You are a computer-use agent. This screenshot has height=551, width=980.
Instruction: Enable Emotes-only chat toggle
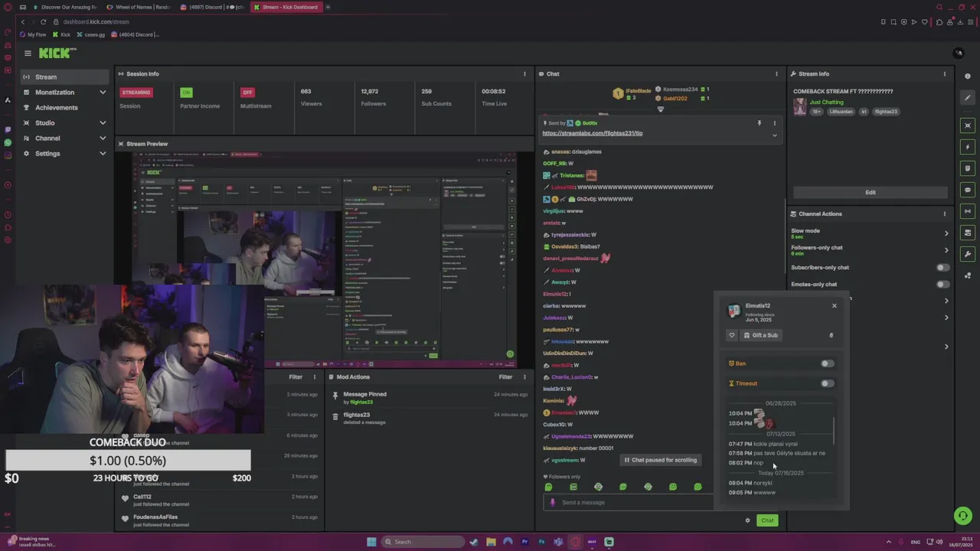pos(943,285)
